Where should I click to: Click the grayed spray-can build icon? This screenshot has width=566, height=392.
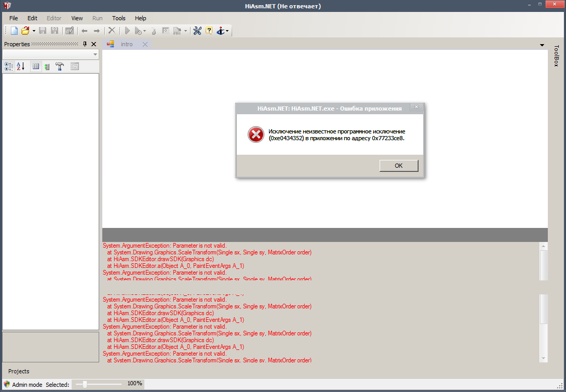pos(154,31)
